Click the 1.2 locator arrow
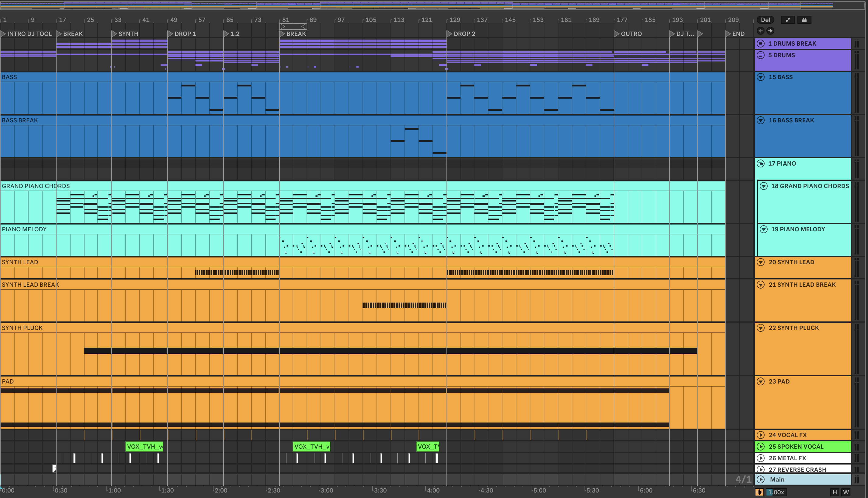The height and width of the screenshot is (498, 868). [x=226, y=34]
